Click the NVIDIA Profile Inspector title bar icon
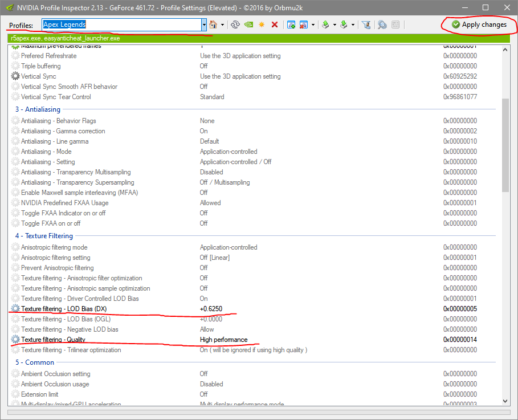 click(10, 7)
